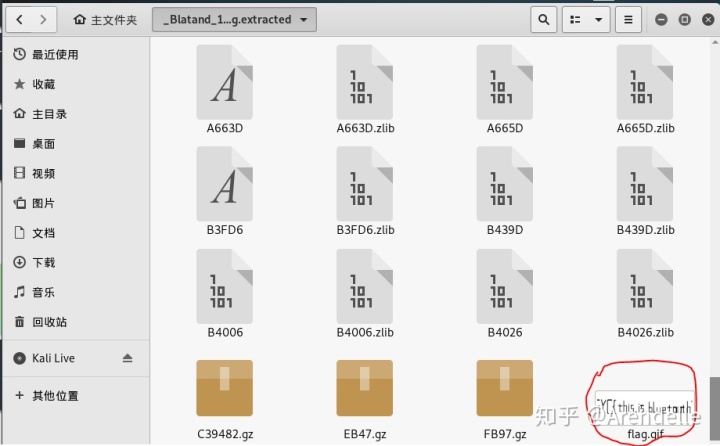Open 音乐 in the sidebar
The height and width of the screenshot is (446, 720).
[x=76, y=292]
